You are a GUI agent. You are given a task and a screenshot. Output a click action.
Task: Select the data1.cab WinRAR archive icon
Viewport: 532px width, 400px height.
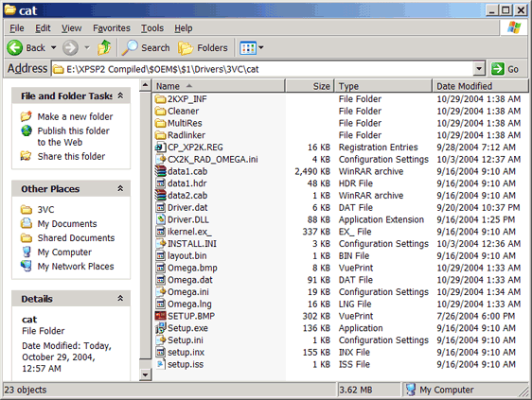click(160, 171)
